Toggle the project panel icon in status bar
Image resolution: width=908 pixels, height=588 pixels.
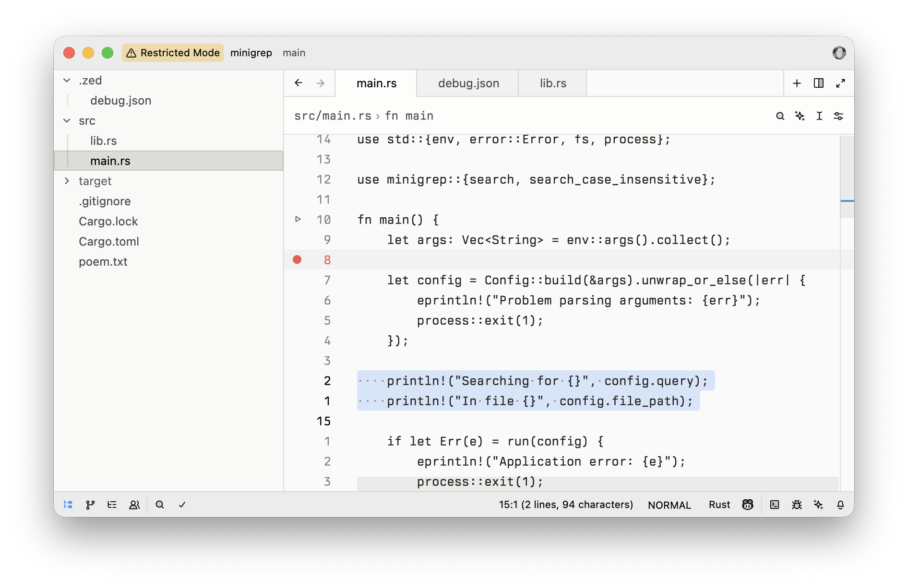tap(68, 505)
